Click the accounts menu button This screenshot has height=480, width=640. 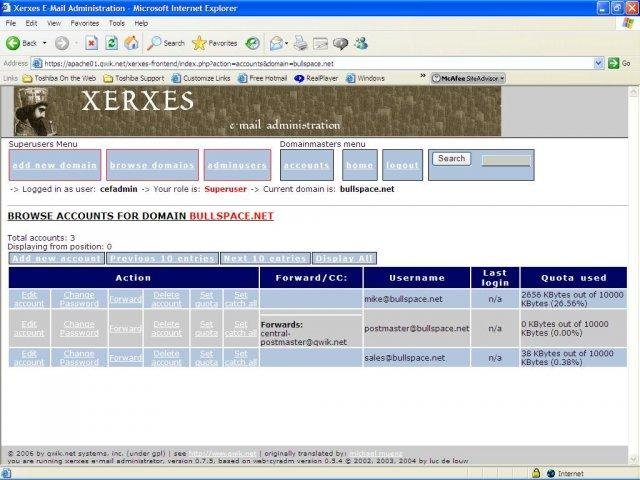click(307, 165)
